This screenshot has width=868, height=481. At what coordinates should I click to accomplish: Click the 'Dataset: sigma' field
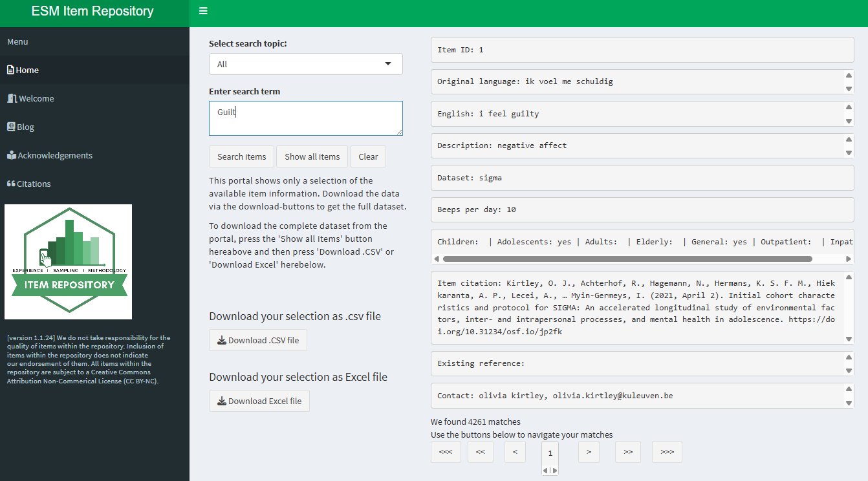click(x=642, y=178)
